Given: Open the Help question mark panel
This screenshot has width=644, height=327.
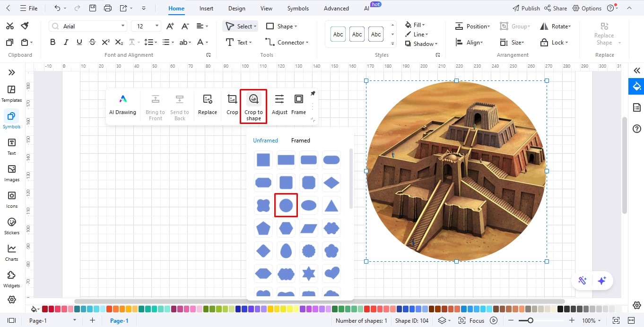Looking at the screenshot, I should pyautogui.click(x=636, y=129).
